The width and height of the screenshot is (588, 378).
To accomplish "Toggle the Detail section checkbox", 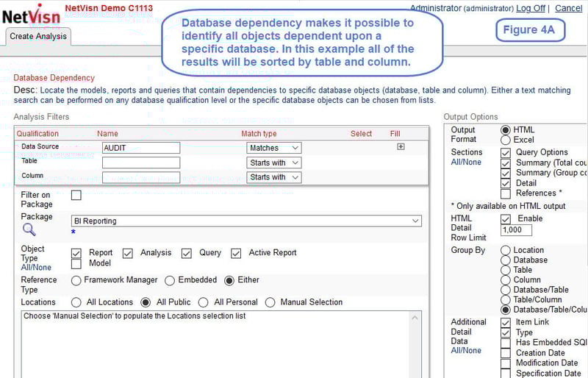I will click(x=506, y=183).
